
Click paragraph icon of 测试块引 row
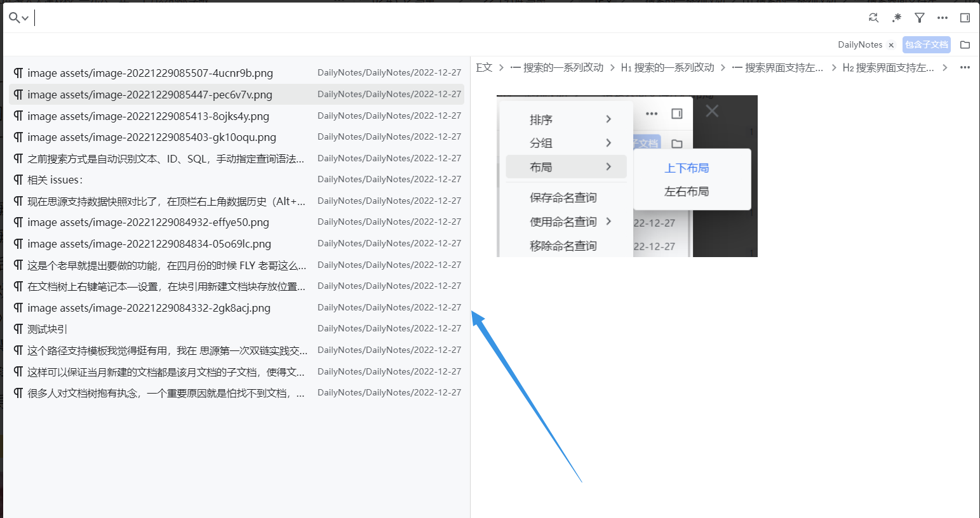click(18, 329)
